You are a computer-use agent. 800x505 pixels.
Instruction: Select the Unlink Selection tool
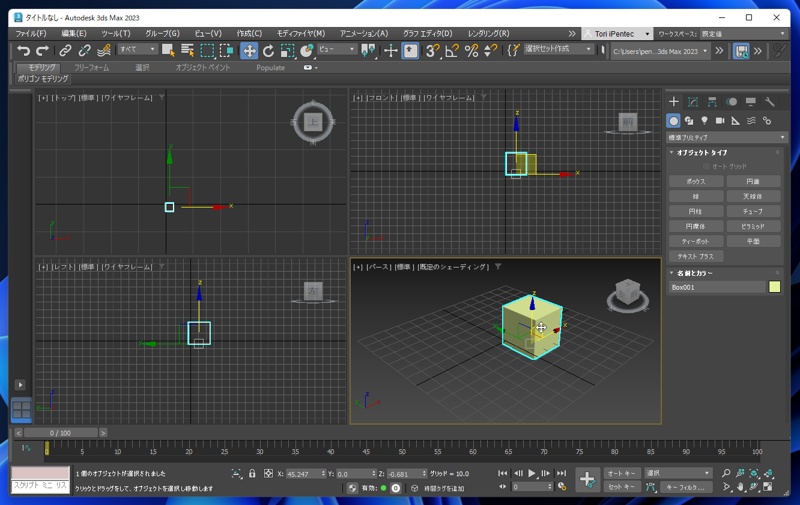coord(84,50)
